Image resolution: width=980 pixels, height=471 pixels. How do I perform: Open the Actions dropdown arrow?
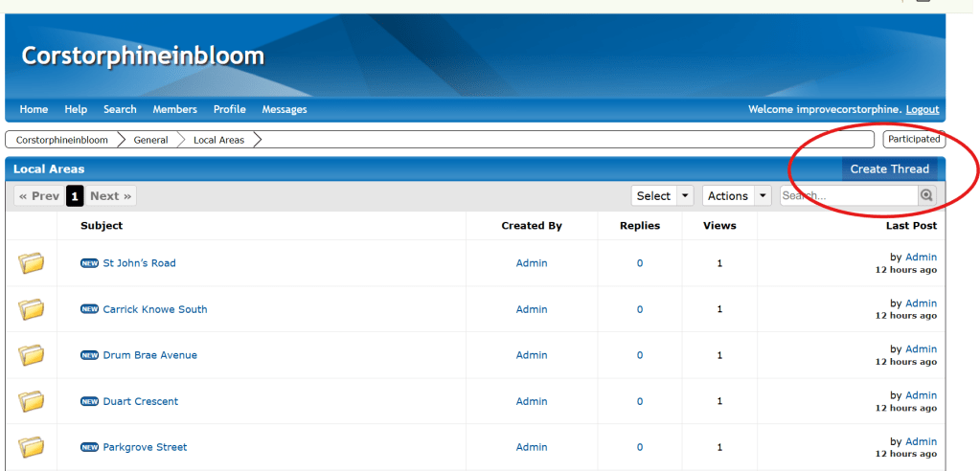coord(763,195)
